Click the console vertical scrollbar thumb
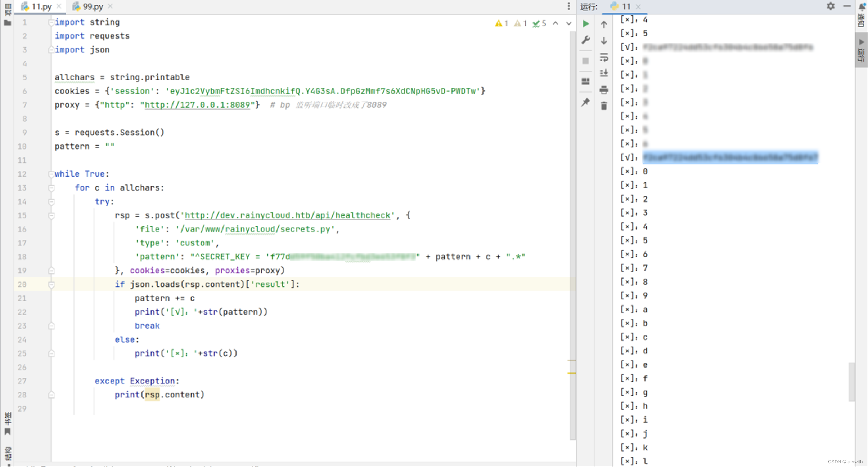868x467 pixels. click(x=851, y=382)
